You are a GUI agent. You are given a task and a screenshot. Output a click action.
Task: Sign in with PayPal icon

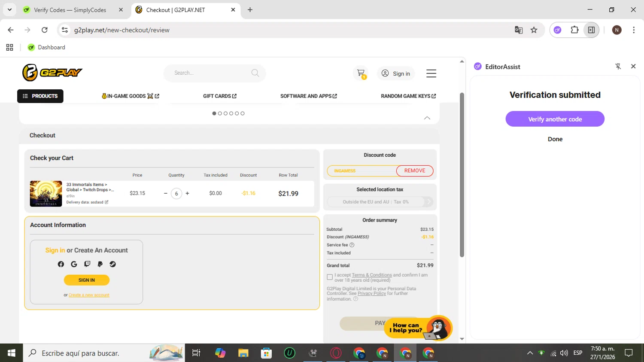100,264
